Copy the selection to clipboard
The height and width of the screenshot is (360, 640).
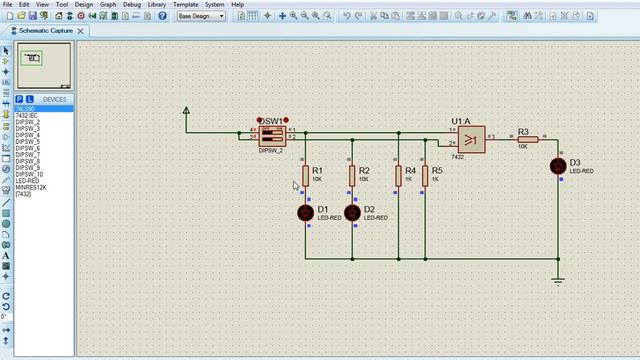tap(384, 16)
